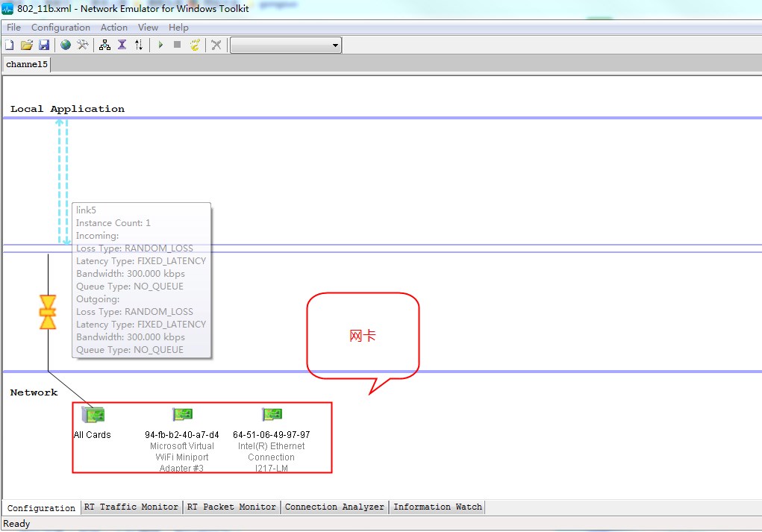Open an existing configuration file
This screenshot has height=532, width=762.
(x=25, y=44)
